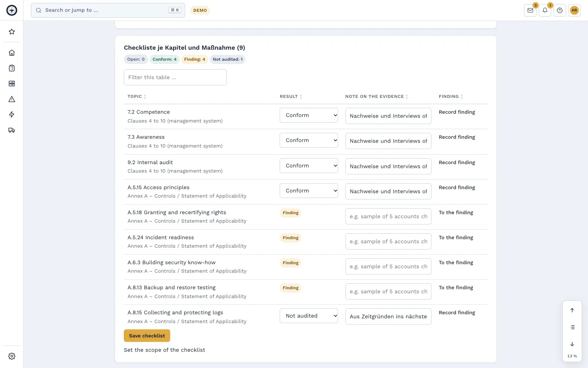Open settings gear in sidebar

pyautogui.click(x=12, y=356)
